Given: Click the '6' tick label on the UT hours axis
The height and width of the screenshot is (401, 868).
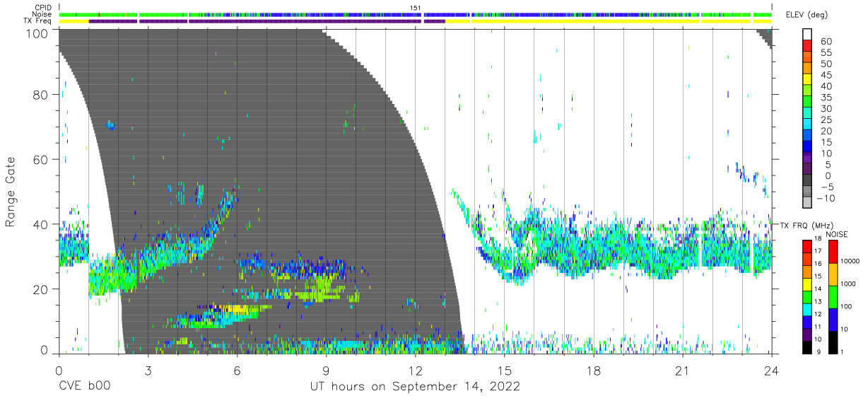Looking at the screenshot, I should coord(237,371).
